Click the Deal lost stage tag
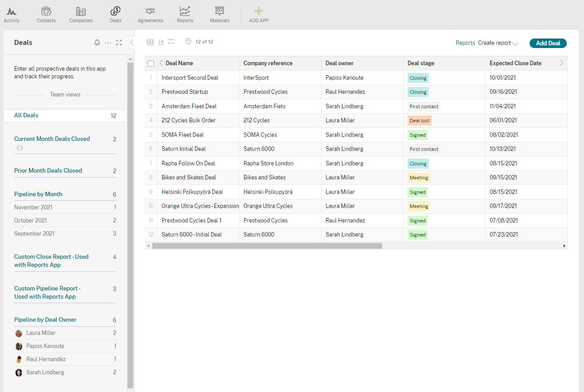This screenshot has height=392, width=584. (x=419, y=121)
